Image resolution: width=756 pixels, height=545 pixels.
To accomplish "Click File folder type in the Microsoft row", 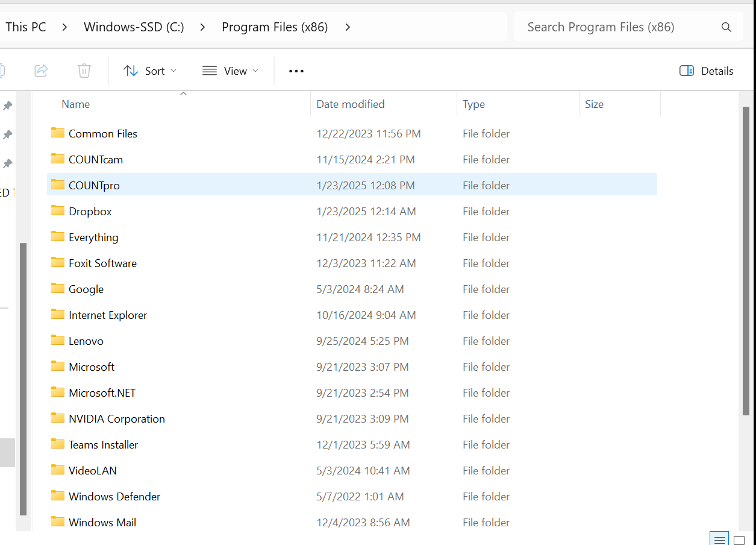I will coord(486,367).
